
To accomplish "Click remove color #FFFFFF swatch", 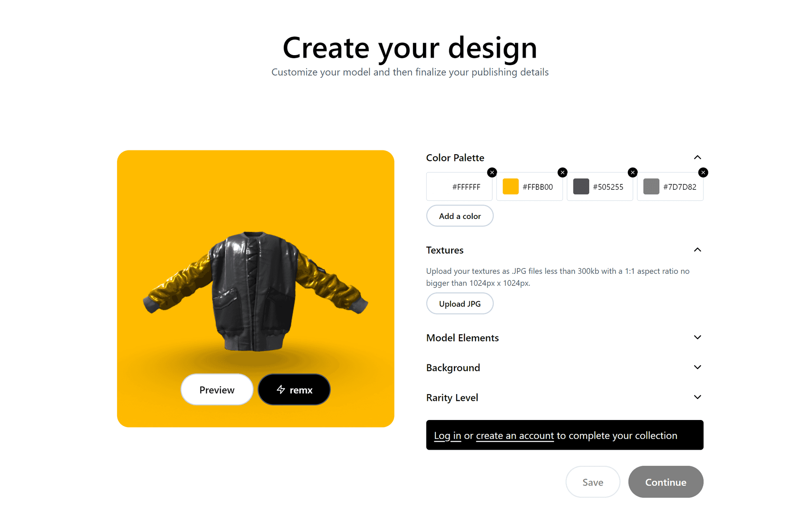I will tap(492, 173).
